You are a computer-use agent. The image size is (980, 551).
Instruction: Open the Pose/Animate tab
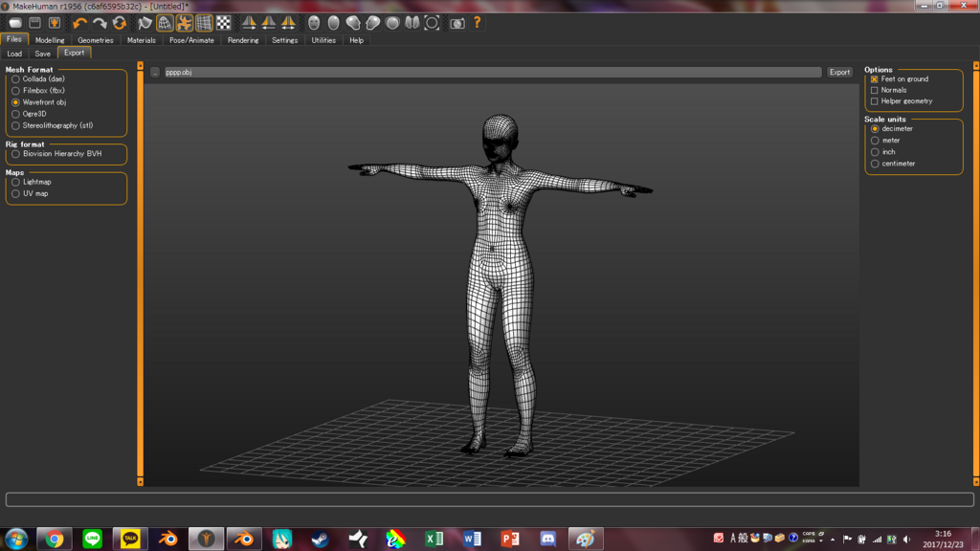point(191,40)
